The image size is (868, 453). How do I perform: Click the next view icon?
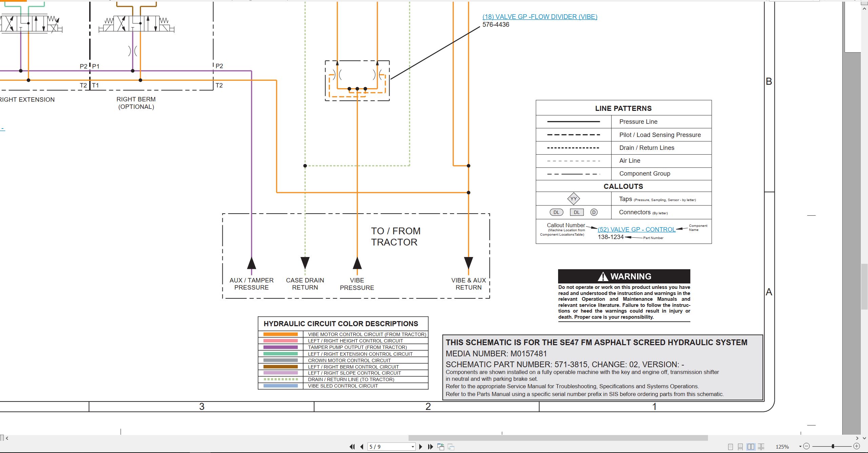tap(451, 447)
